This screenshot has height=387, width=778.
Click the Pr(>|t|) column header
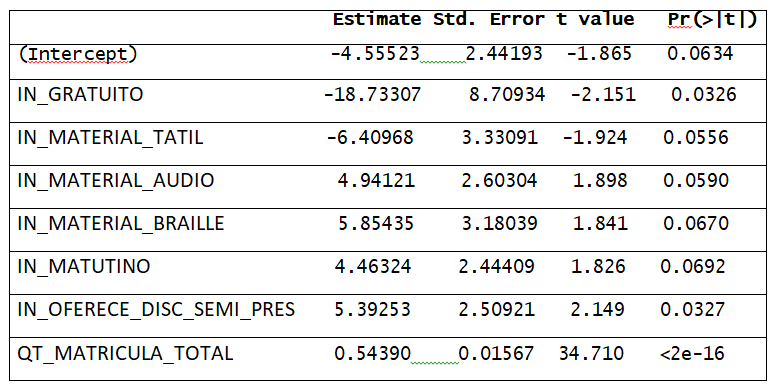click(712, 20)
